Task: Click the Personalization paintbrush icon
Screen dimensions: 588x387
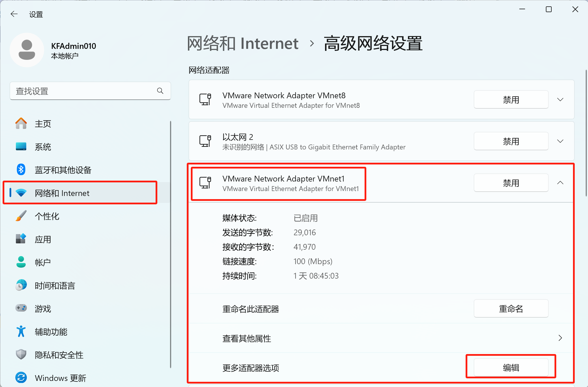Action: tap(21, 216)
